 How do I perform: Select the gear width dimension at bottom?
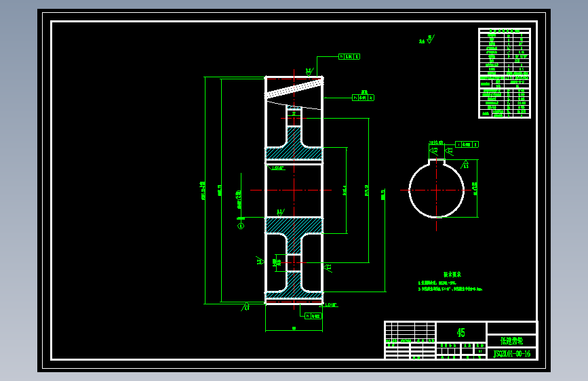[x=294, y=329]
